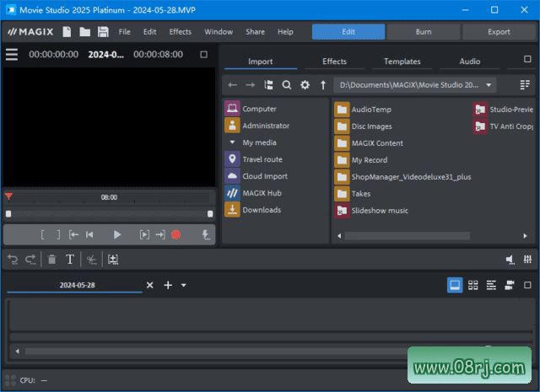
Task: Open the File menu
Action: (x=124, y=32)
